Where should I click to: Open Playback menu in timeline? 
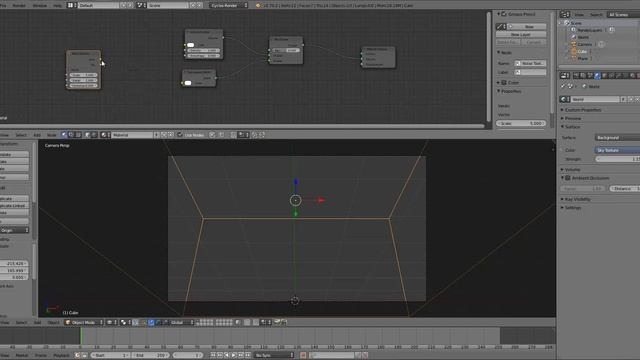(x=61, y=355)
